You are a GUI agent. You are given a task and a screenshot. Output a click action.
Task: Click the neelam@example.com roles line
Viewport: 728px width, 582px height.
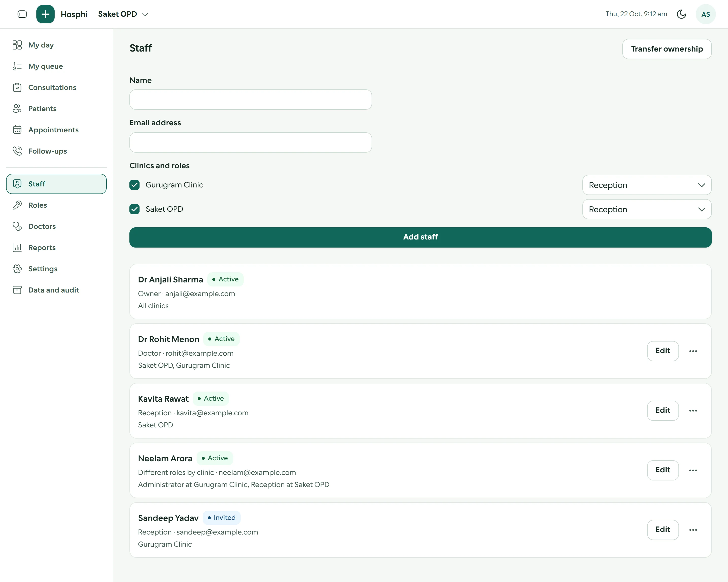tap(217, 472)
